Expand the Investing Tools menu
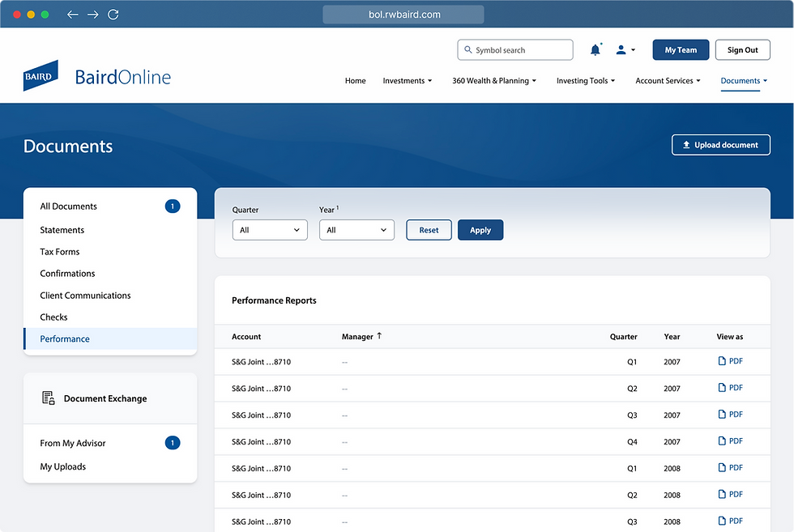The height and width of the screenshot is (532, 794). pos(586,80)
